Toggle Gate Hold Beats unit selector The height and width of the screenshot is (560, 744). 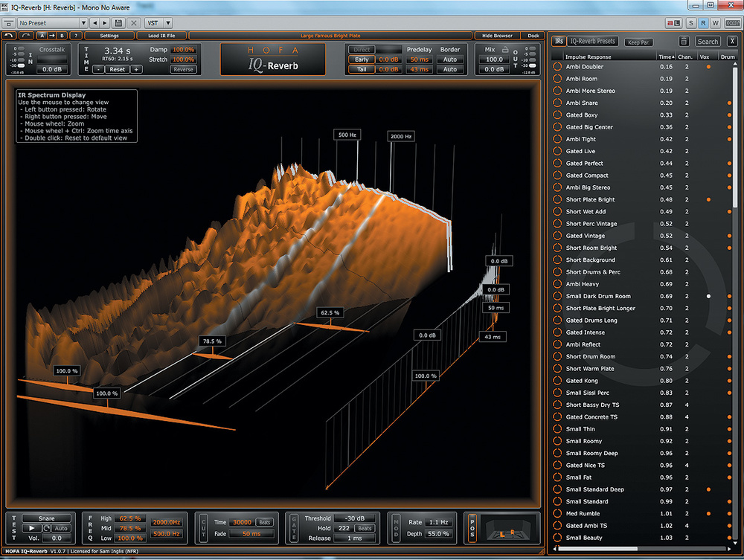365,528
